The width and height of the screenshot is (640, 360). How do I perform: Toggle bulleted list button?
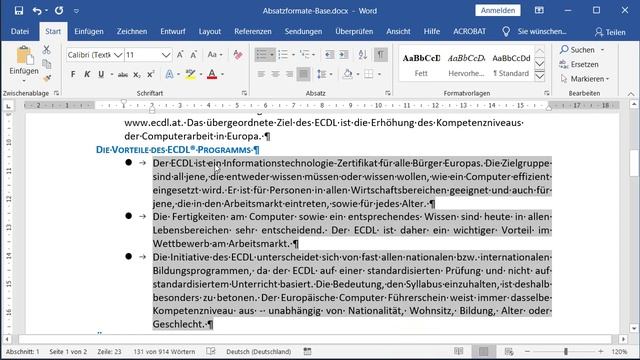[261, 54]
